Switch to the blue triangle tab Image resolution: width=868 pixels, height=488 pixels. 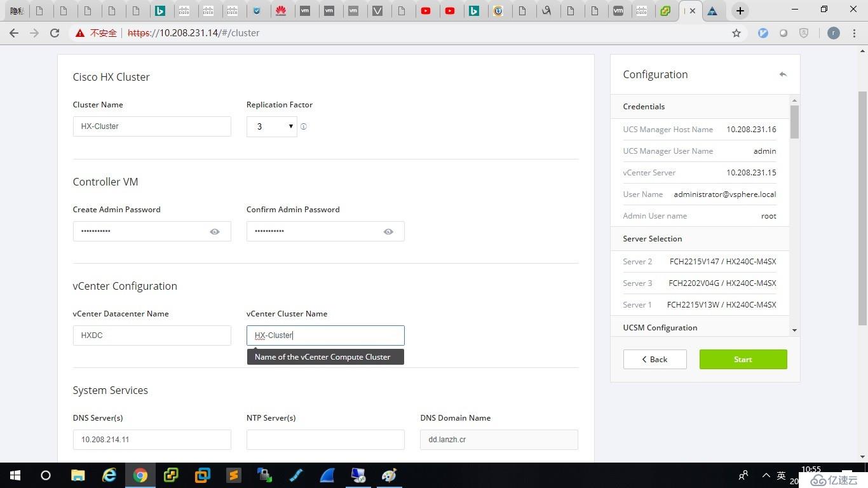(712, 11)
